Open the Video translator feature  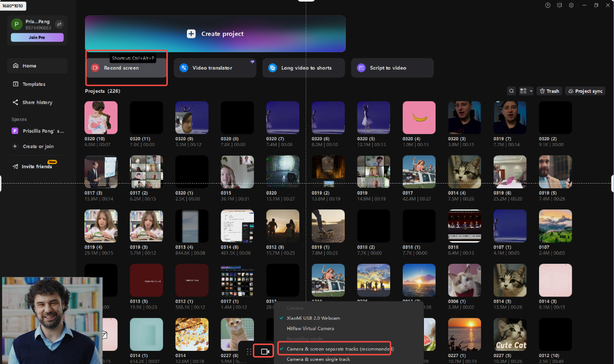(x=215, y=68)
